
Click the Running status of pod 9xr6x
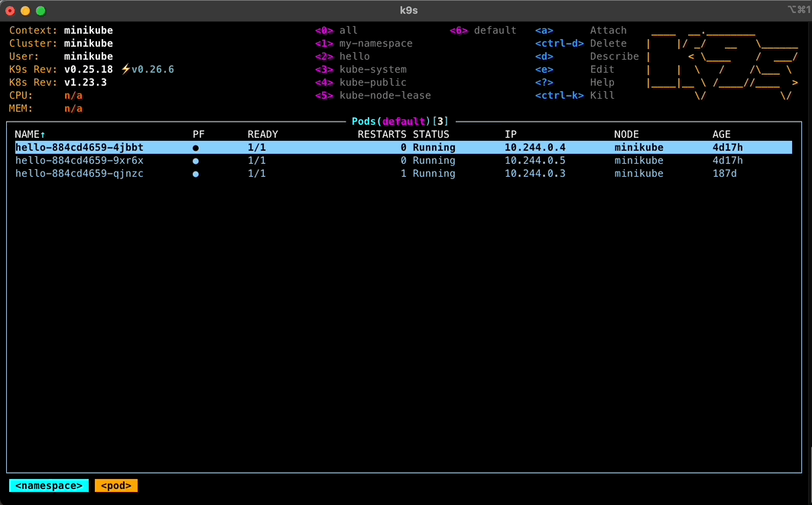tap(434, 161)
